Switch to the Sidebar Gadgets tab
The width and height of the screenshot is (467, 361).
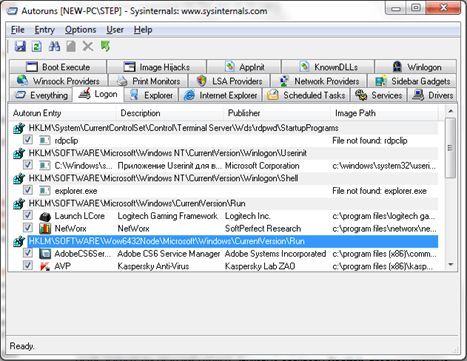pyautogui.click(x=412, y=81)
